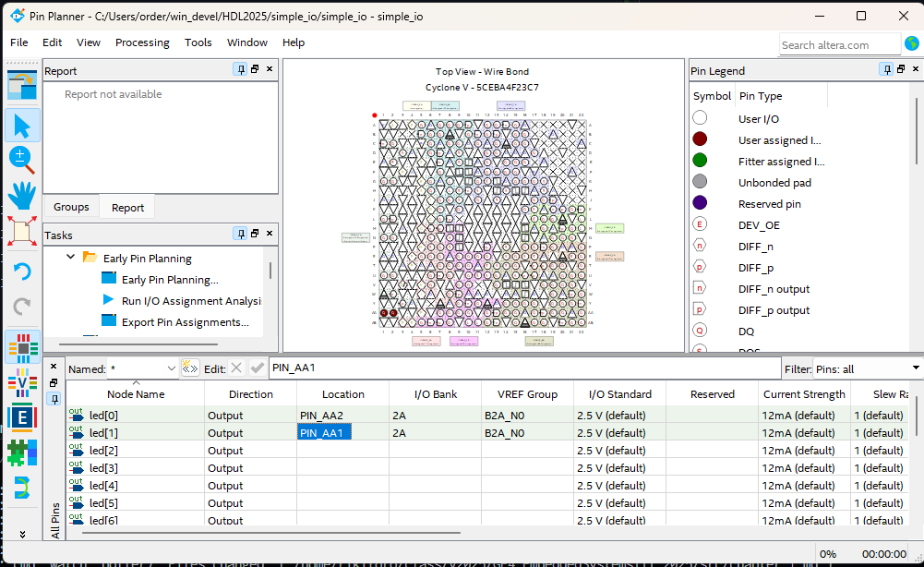Close the Tasks panel

pyautogui.click(x=270, y=234)
